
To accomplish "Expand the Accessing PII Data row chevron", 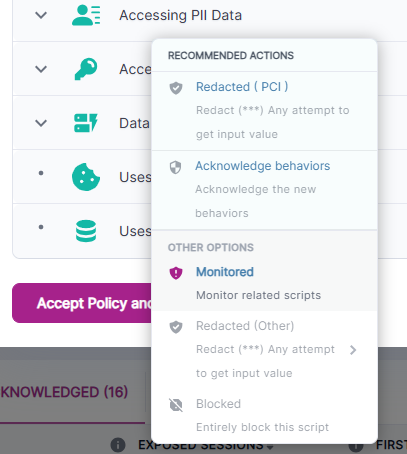I will 41,15.
